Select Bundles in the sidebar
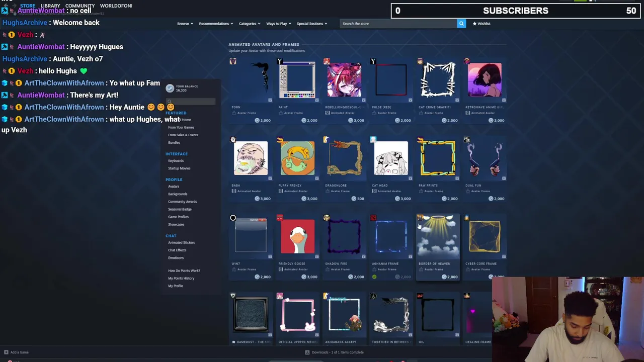644x362 pixels. click(174, 142)
